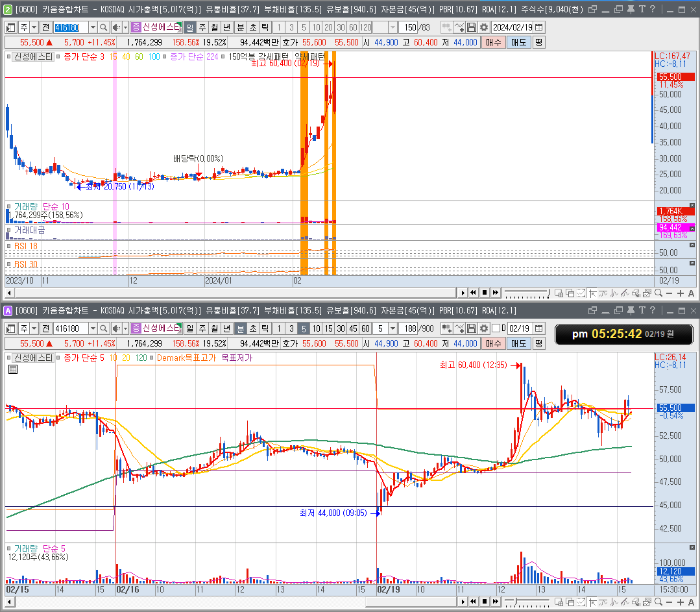Click the data table grid icon on the bottom chart
The height and width of the screenshot is (612, 700).
13,369
